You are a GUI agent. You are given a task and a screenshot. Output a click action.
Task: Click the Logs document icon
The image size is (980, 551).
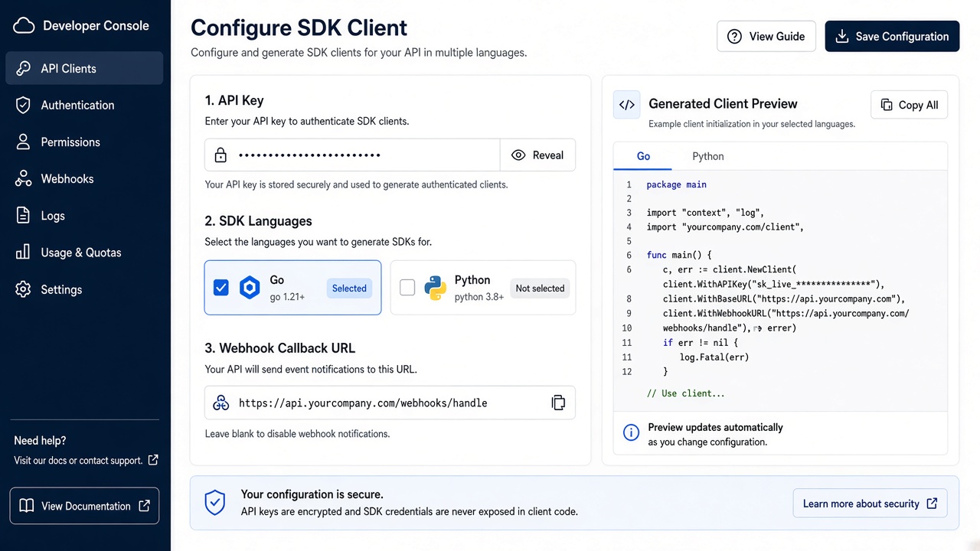pyautogui.click(x=24, y=216)
